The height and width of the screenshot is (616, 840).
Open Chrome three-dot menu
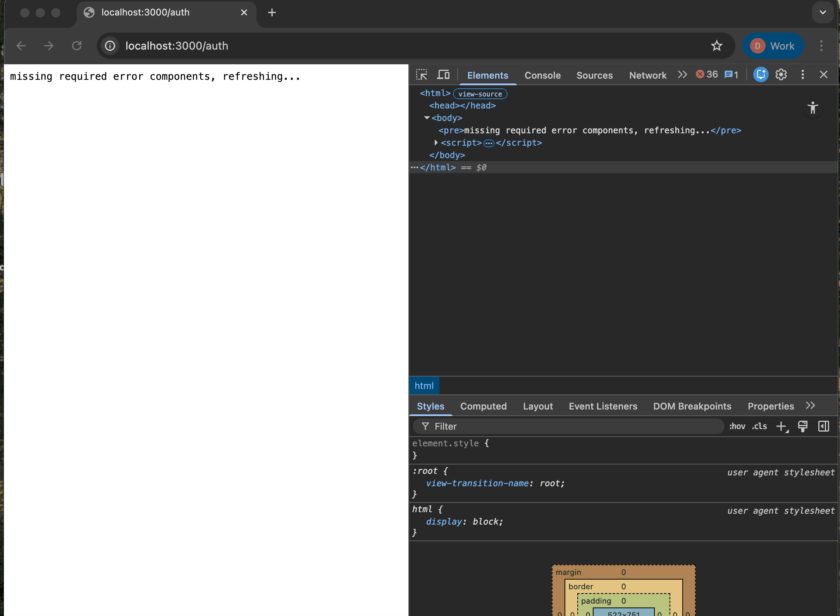tap(821, 46)
